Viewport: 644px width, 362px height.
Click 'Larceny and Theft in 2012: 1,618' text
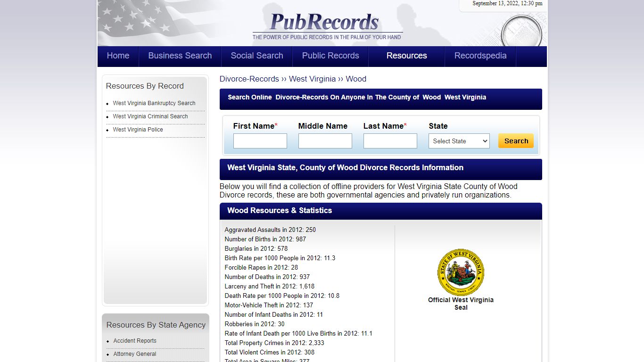(x=270, y=287)
